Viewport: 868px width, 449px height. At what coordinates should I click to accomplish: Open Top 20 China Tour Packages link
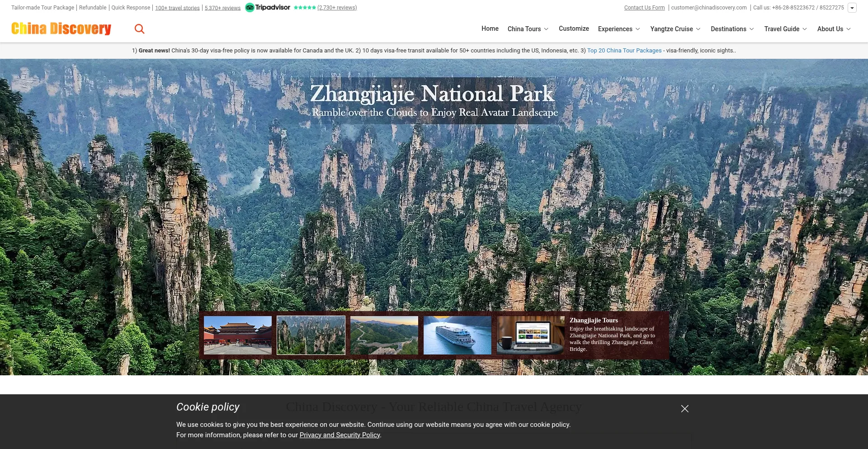point(624,51)
